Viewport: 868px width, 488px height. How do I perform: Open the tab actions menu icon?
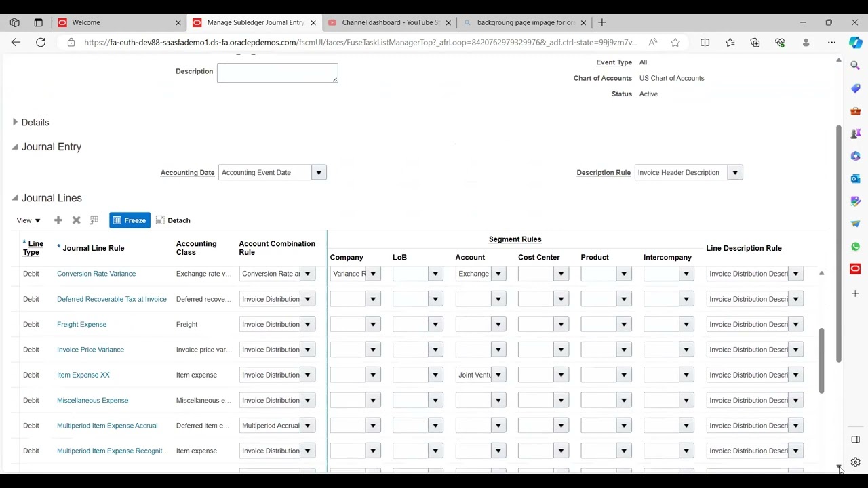tap(39, 22)
